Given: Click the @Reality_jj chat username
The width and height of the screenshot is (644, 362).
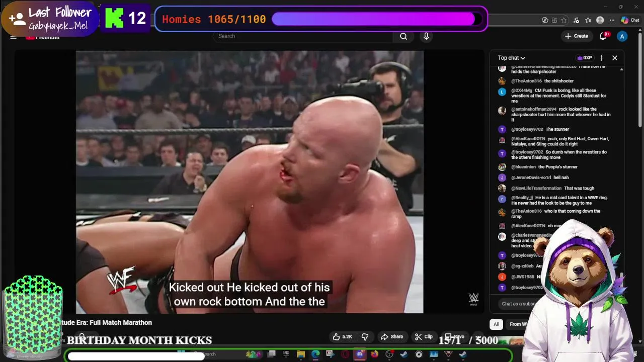Looking at the screenshot, I should pos(522,198).
